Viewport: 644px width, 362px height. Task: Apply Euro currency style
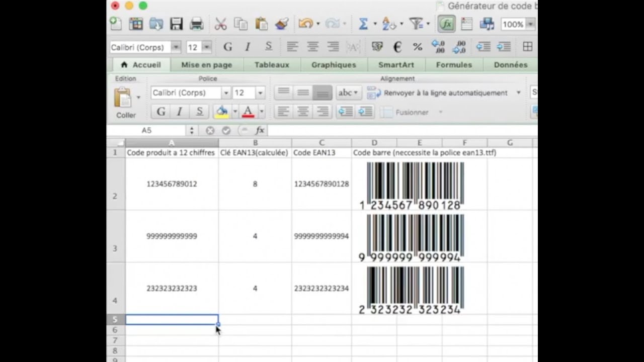(397, 47)
